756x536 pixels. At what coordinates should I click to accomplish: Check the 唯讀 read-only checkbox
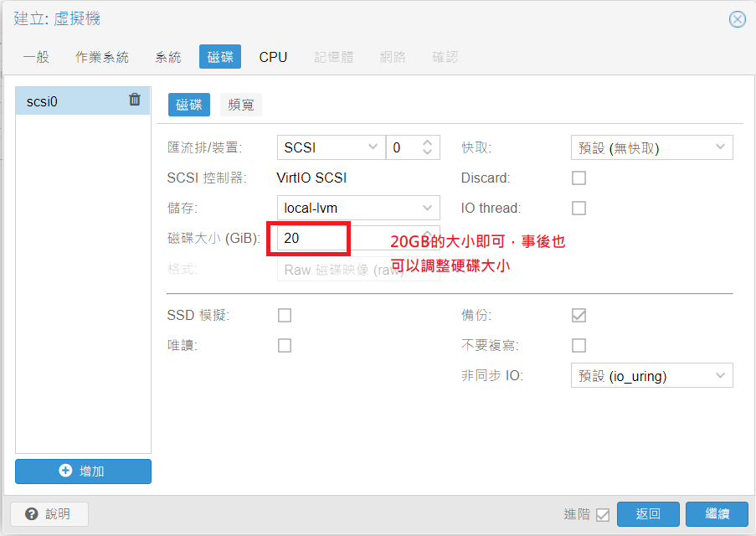(285, 345)
